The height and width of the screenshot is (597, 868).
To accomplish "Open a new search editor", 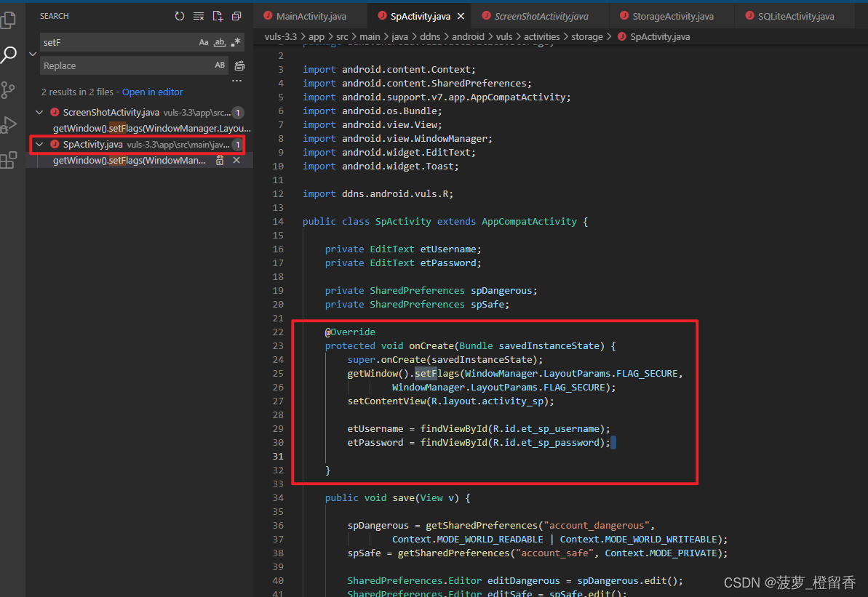I will [x=218, y=16].
